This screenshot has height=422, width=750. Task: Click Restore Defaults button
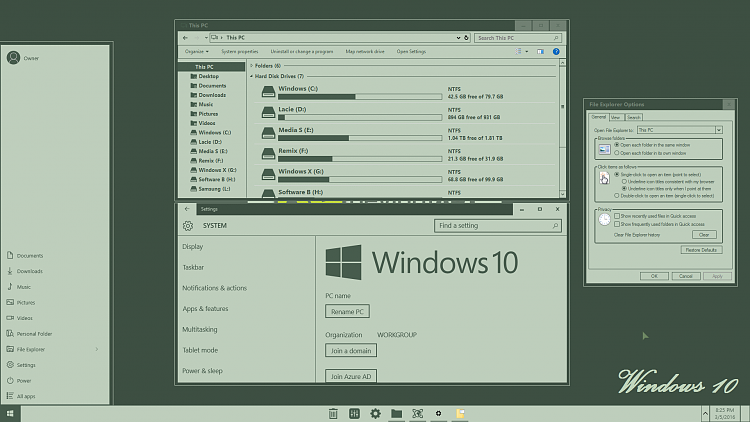click(x=701, y=250)
